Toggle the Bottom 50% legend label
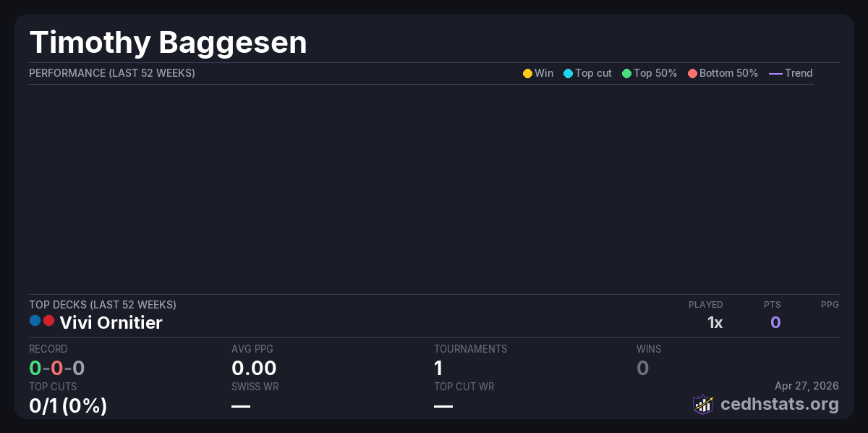Viewport: 868px width, 433px height. point(728,73)
